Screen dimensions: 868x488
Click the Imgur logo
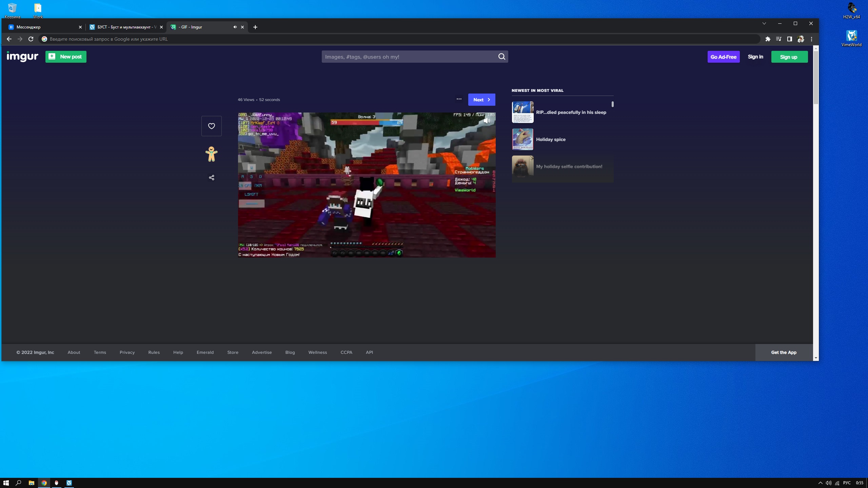[22, 57]
